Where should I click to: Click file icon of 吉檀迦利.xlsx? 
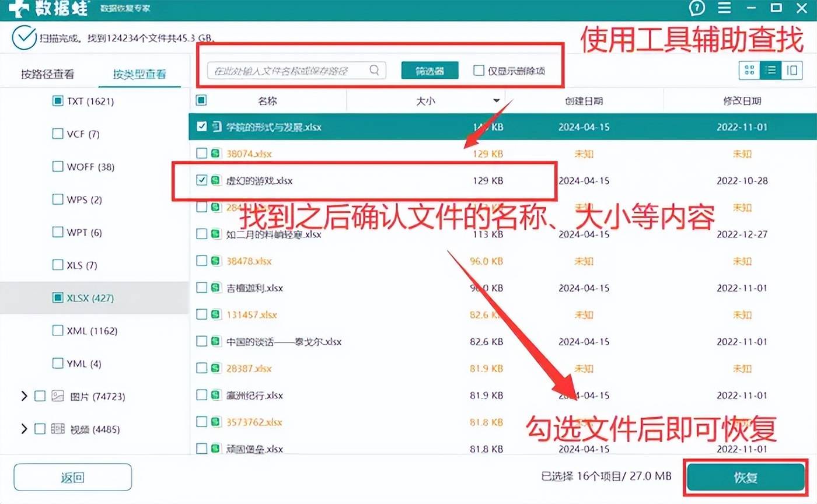click(216, 288)
